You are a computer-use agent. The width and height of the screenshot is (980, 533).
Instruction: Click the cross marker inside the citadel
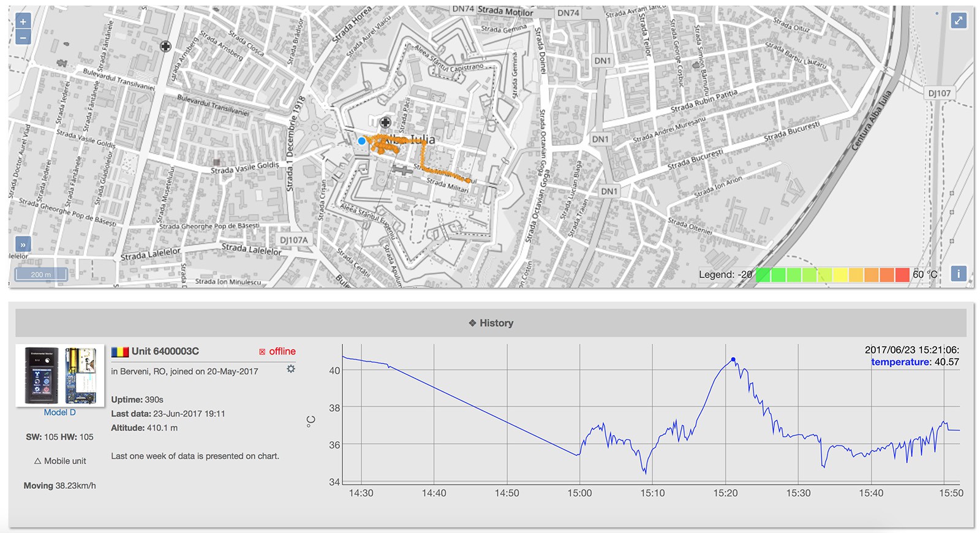click(x=385, y=123)
